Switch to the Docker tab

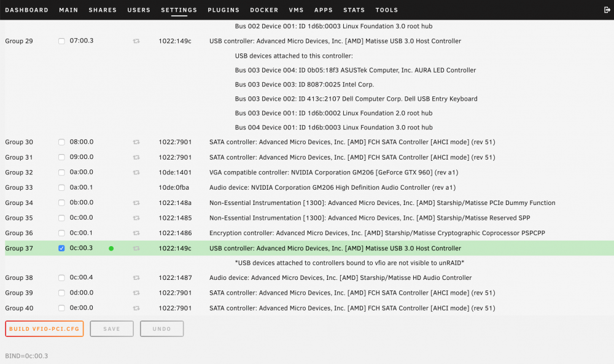tap(264, 10)
